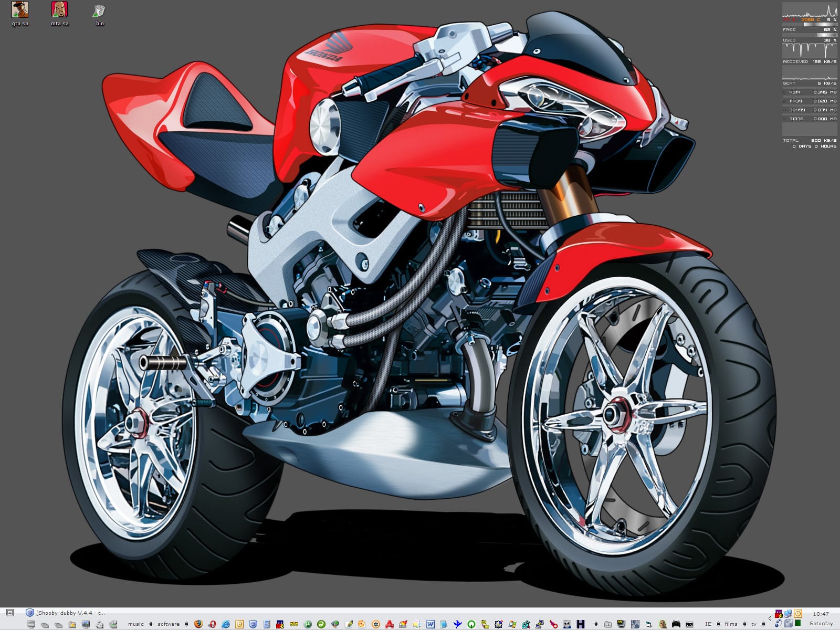
Task: Open the bold H application icon
Action: pyautogui.click(x=581, y=624)
